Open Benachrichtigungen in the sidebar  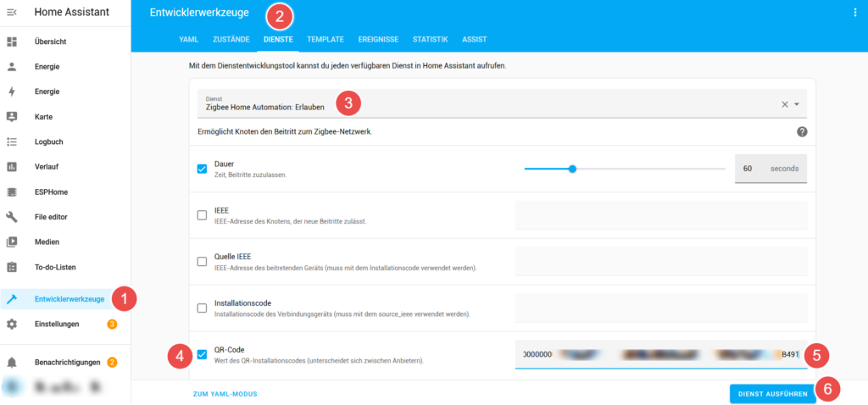(x=68, y=363)
